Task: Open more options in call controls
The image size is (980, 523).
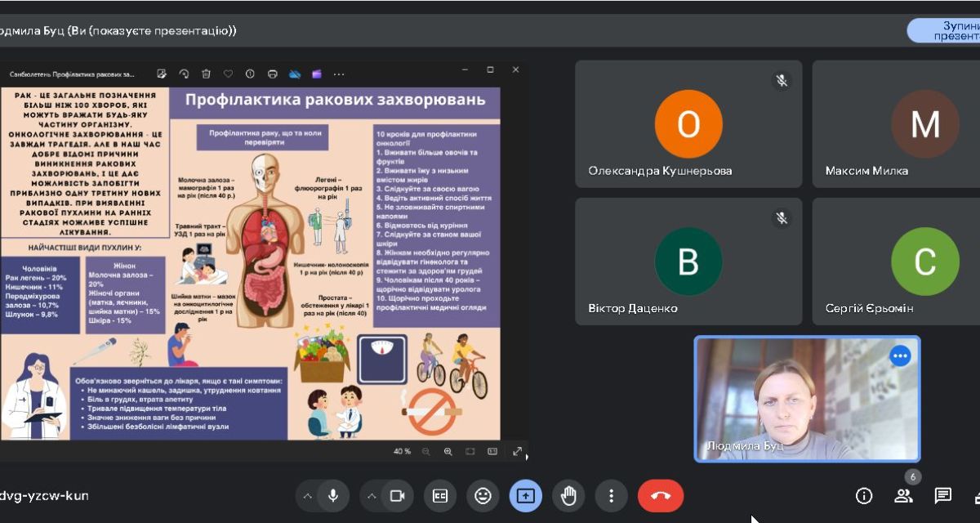Action: pos(611,496)
